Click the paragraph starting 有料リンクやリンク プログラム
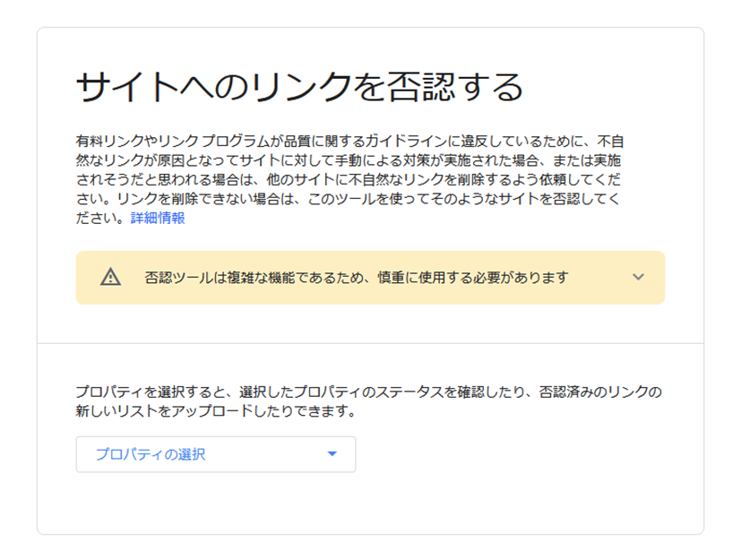The width and height of the screenshot is (741, 560). (x=349, y=179)
